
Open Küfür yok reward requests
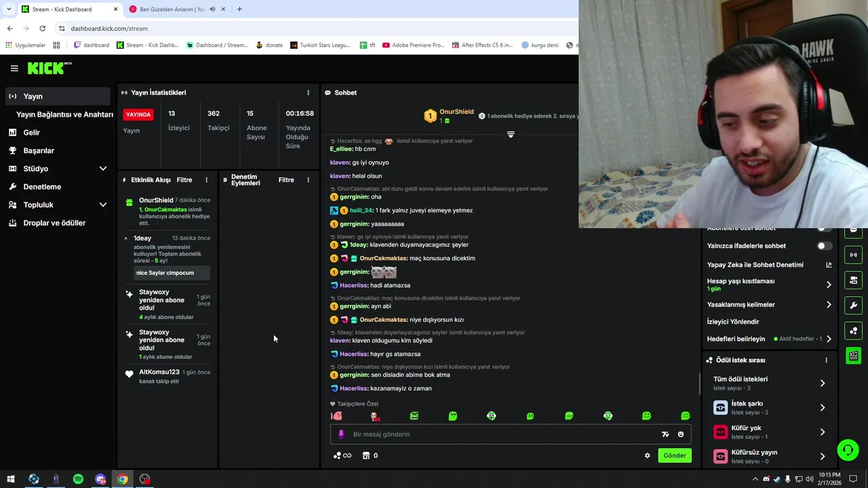769,432
